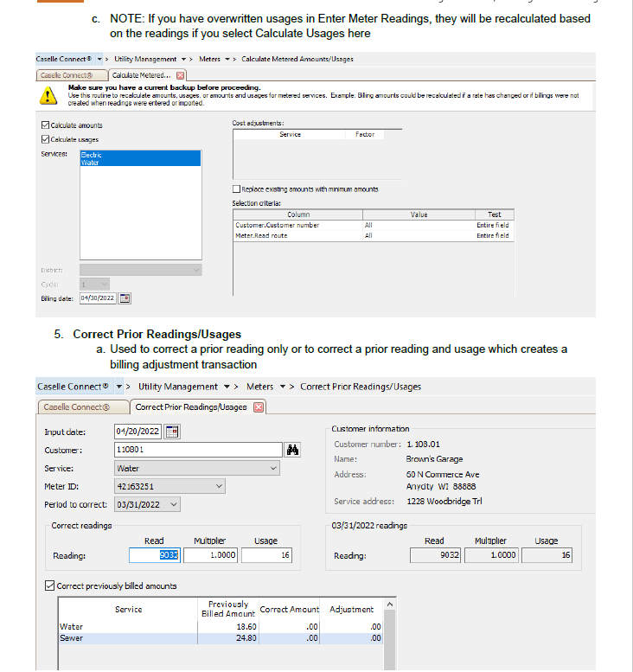Click Correct Prior Readings/Usages breadcrumb
The image size is (633, 672).
(x=361, y=387)
